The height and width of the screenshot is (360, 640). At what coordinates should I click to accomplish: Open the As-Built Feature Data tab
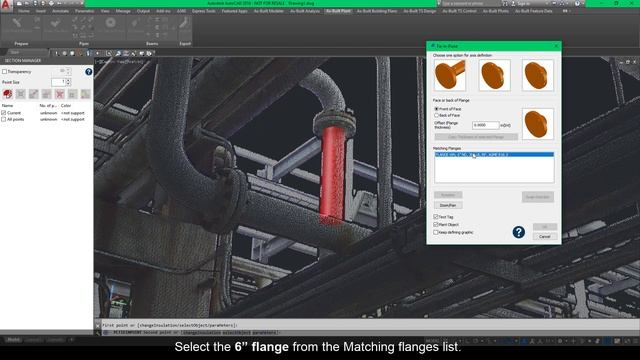pyautogui.click(x=533, y=11)
